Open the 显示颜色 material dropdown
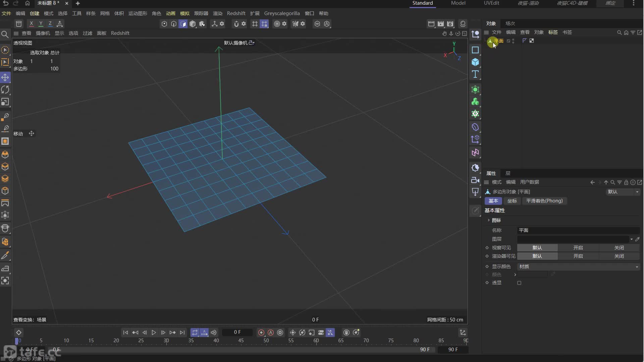Image resolution: width=644 pixels, height=362 pixels. (578, 266)
